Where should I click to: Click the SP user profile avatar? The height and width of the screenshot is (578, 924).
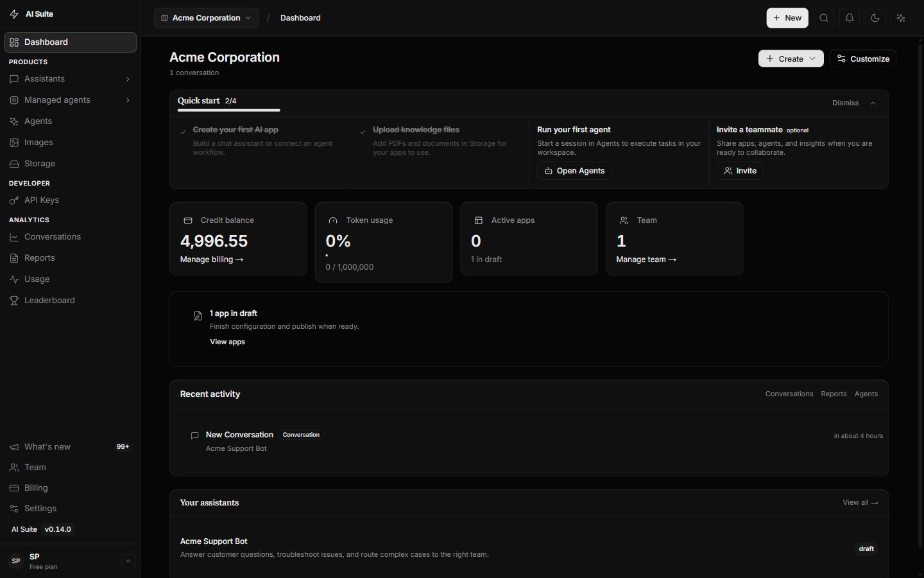16,561
